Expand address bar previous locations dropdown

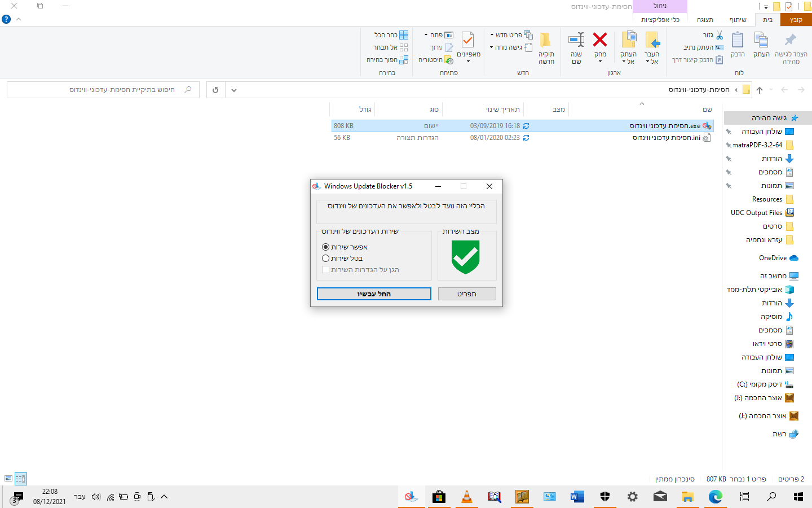pyautogui.click(x=234, y=90)
